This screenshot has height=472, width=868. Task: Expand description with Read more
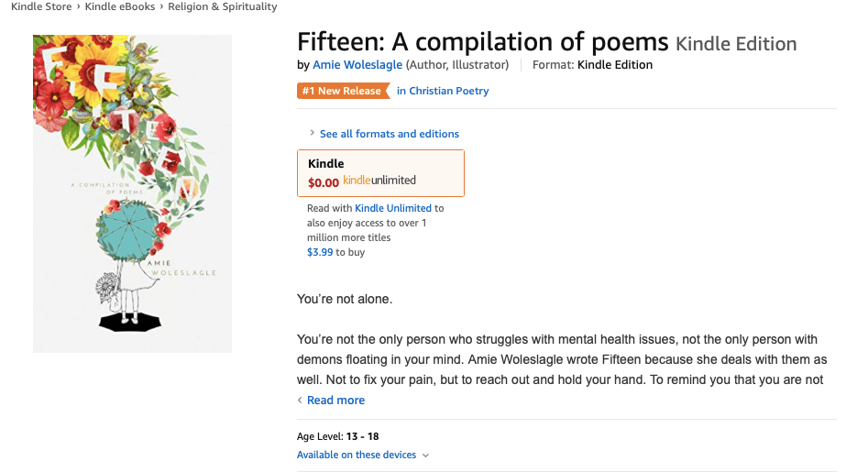click(335, 401)
